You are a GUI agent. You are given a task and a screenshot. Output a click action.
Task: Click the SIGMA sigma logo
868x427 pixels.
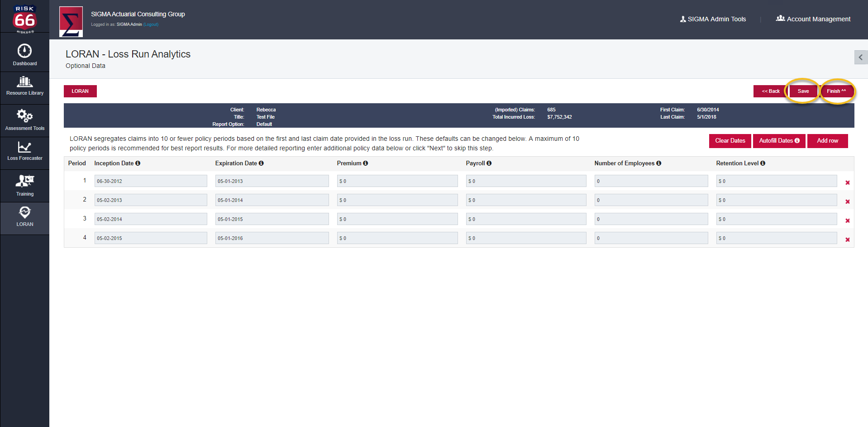point(71,22)
